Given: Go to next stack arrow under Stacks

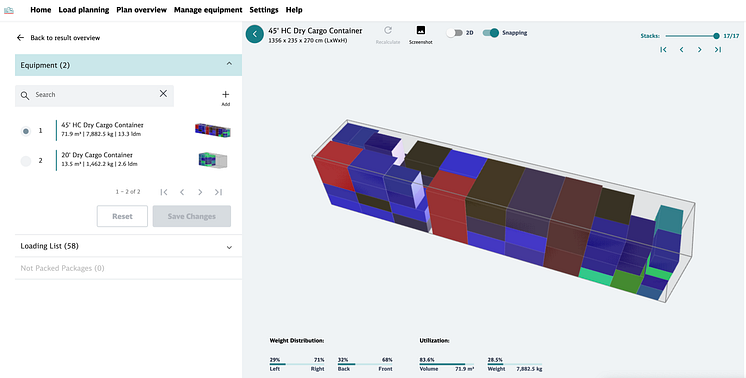Looking at the screenshot, I should [699, 49].
